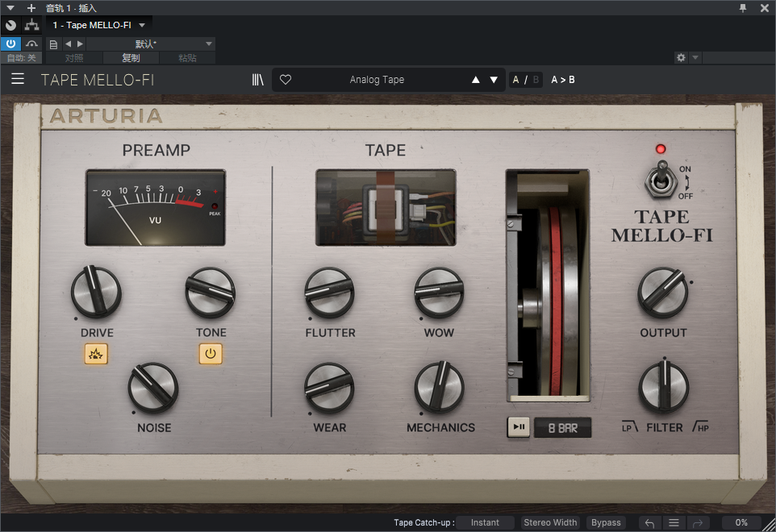
Task: Toggle the Bypass button
Action: pyautogui.click(x=606, y=522)
